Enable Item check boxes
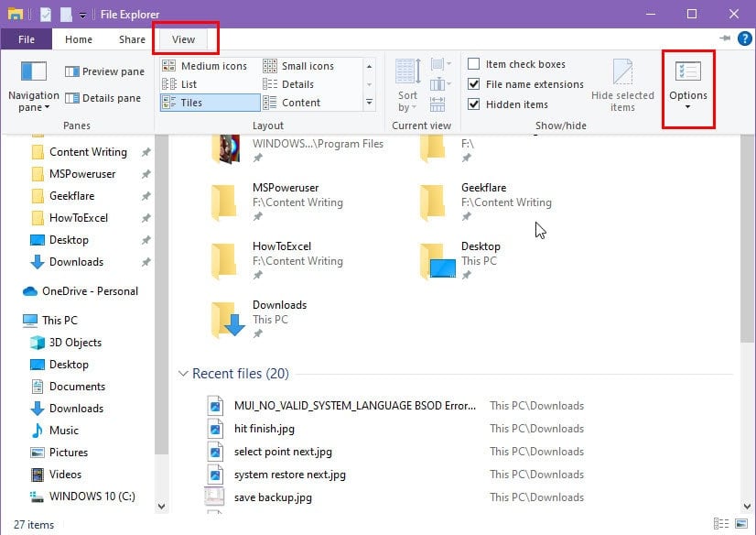 click(x=516, y=64)
